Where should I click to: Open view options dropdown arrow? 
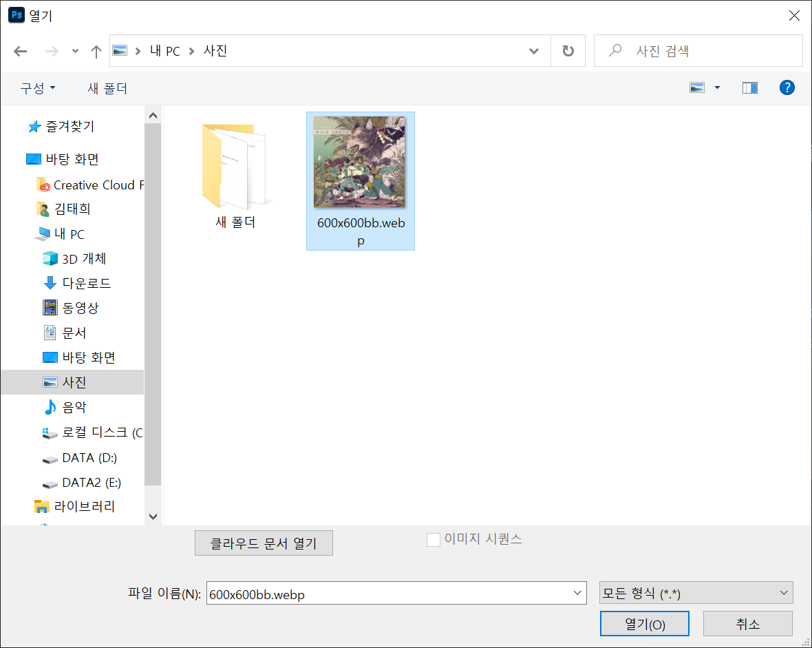point(717,87)
